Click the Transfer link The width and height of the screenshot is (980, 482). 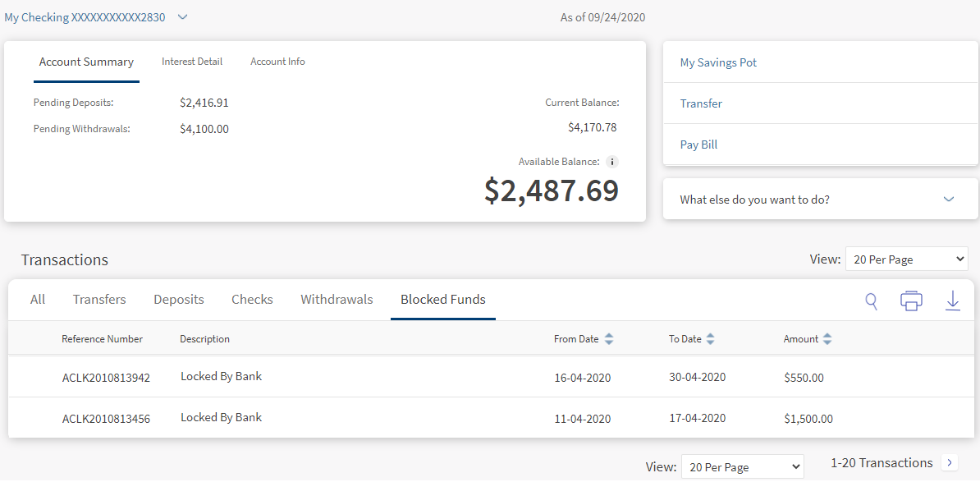pos(701,103)
